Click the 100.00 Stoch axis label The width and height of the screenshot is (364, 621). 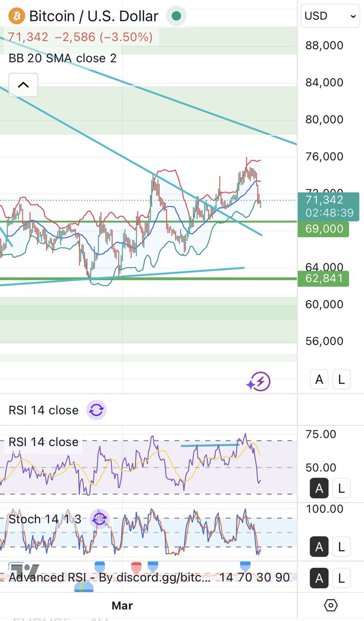pos(324,509)
